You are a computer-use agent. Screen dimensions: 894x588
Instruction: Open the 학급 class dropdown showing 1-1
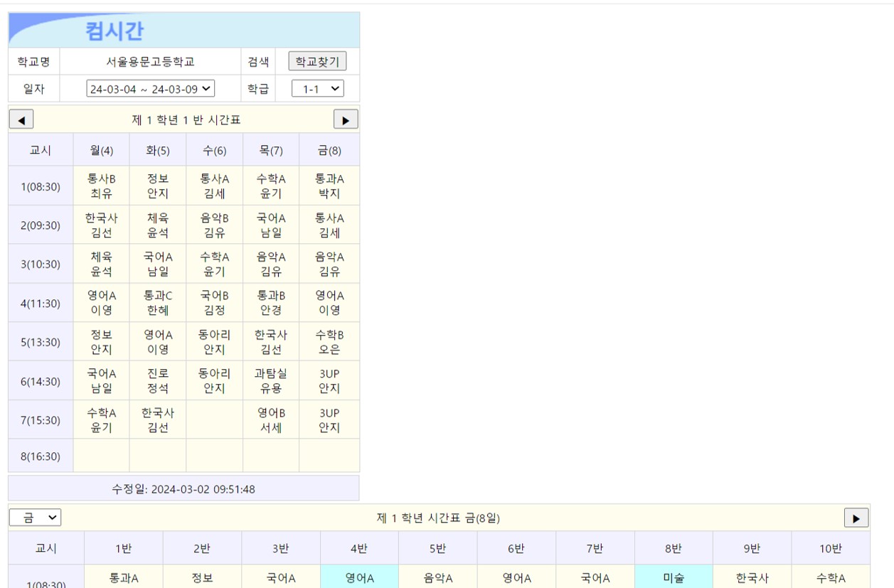click(x=318, y=89)
